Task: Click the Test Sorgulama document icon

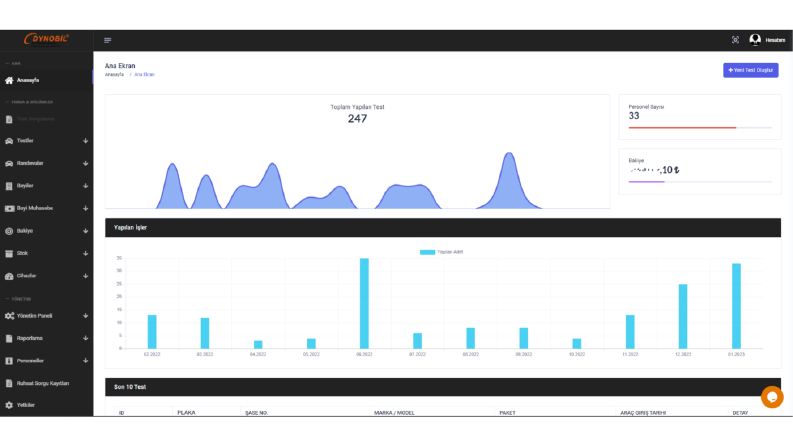Action: pyautogui.click(x=9, y=119)
